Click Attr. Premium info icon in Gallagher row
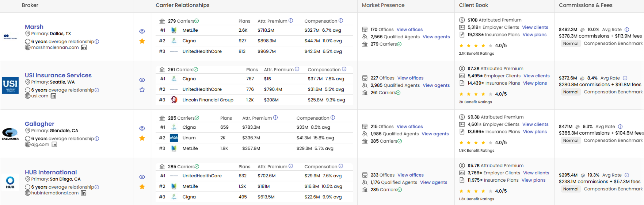This screenshot has width=644, height=205. point(275,117)
